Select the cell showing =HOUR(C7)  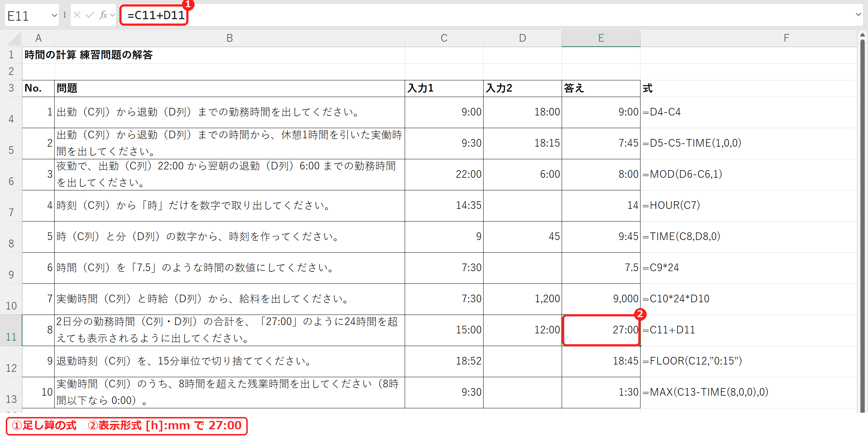pyautogui.click(x=749, y=206)
